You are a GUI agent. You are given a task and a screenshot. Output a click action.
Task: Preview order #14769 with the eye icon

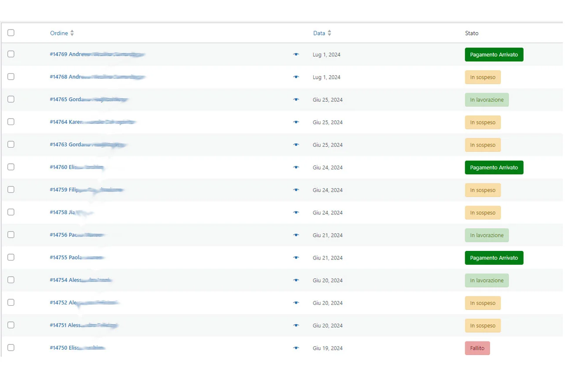296,54
